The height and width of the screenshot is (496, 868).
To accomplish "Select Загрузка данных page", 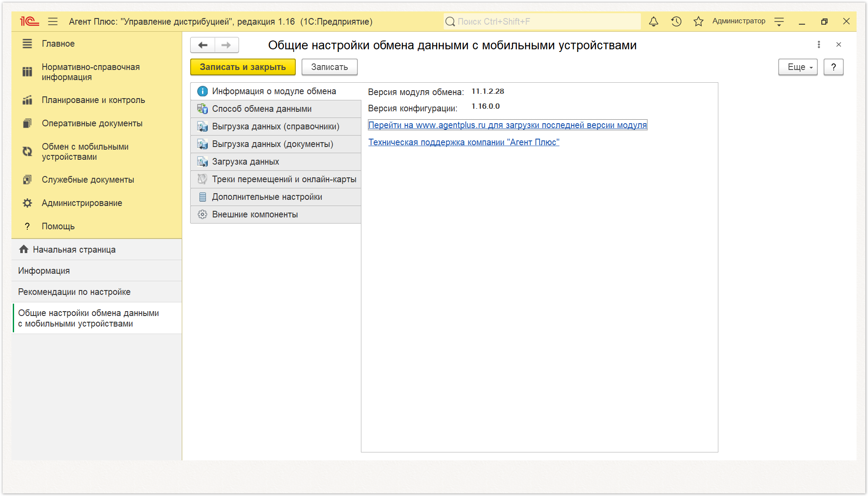I will (276, 162).
